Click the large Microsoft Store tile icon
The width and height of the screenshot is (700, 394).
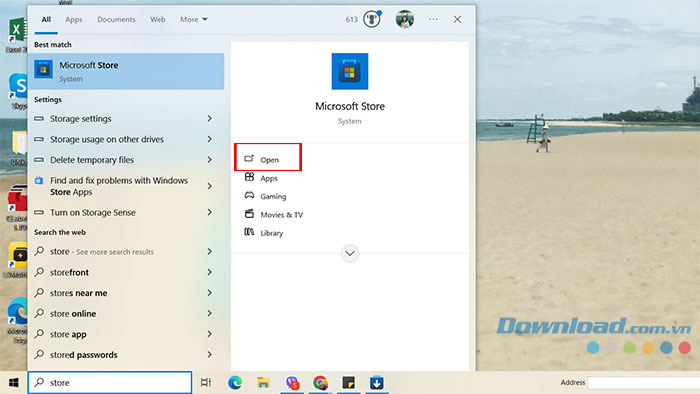pyautogui.click(x=350, y=71)
